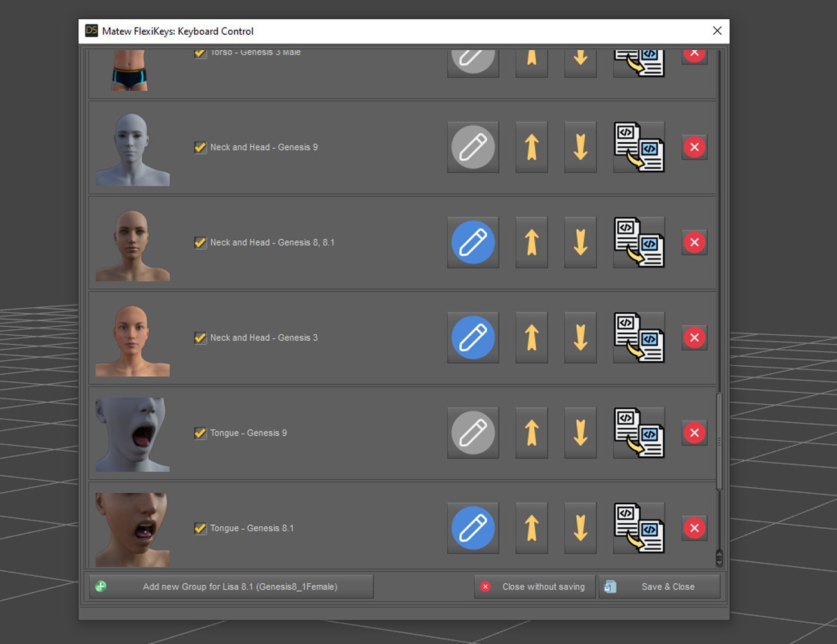
Task: Select the Tongue Genesis 8.1 thumbnail
Action: click(x=132, y=529)
